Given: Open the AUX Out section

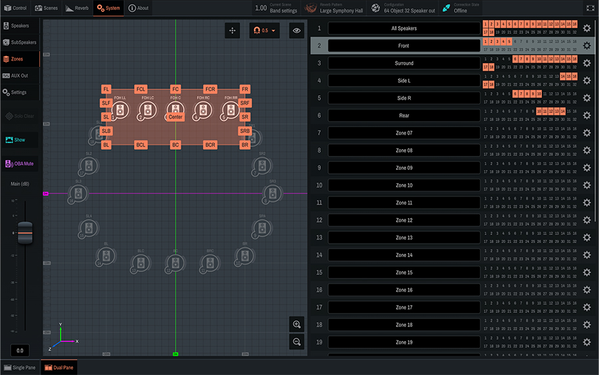Looking at the screenshot, I should click(20, 75).
